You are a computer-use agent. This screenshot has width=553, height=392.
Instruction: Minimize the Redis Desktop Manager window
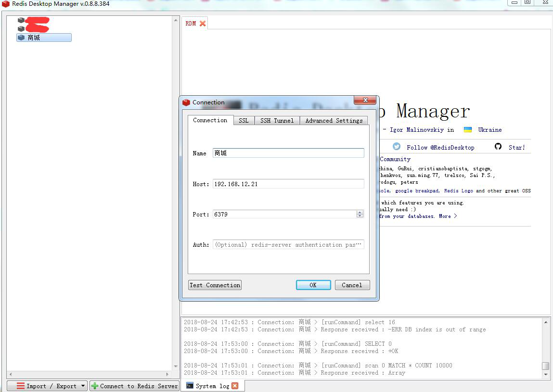[x=514, y=2]
